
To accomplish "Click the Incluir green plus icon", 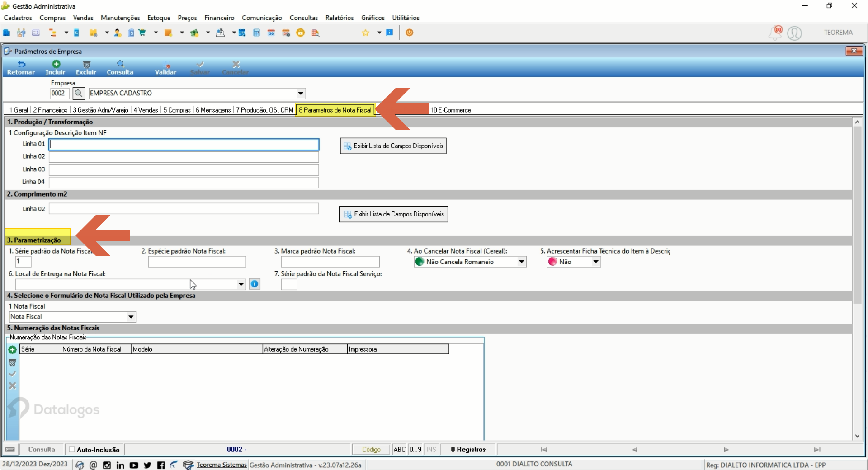I will [56, 64].
